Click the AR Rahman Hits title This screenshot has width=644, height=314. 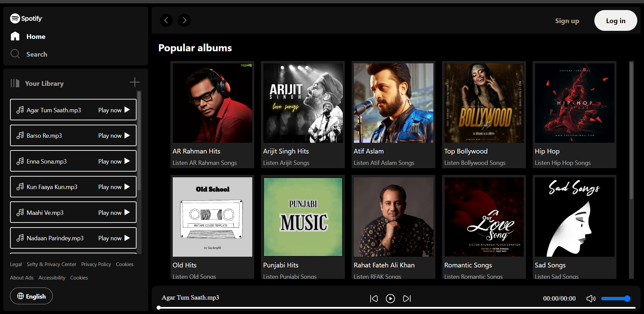click(x=196, y=151)
